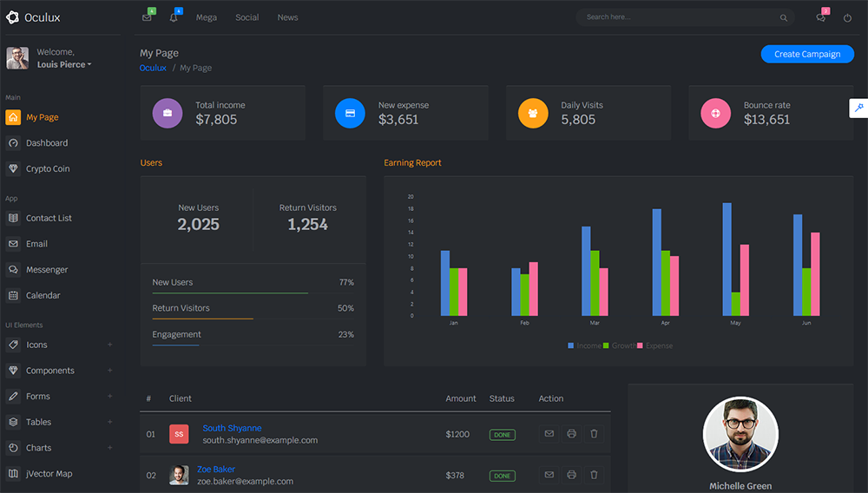The height and width of the screenshot is (493, 868).
Task: Open the Oculux breadcrumb link
Action: tap(153, 68)
